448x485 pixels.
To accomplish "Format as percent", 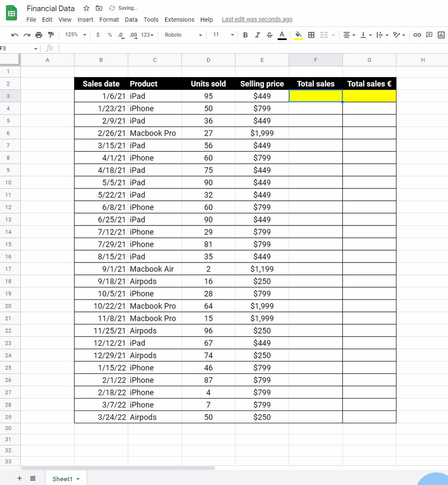I will [x=110, y=35].
